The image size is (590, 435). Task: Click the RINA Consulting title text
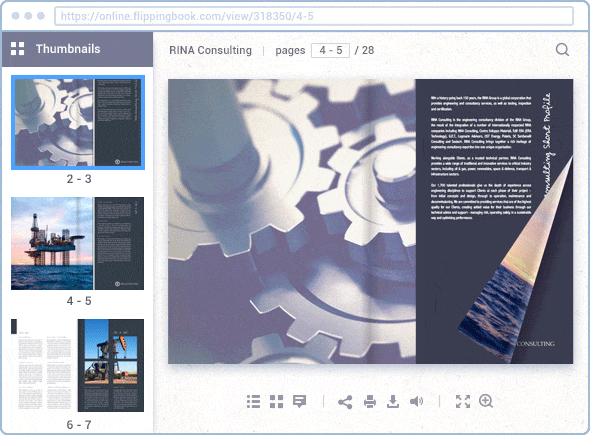tap(210, 50)
